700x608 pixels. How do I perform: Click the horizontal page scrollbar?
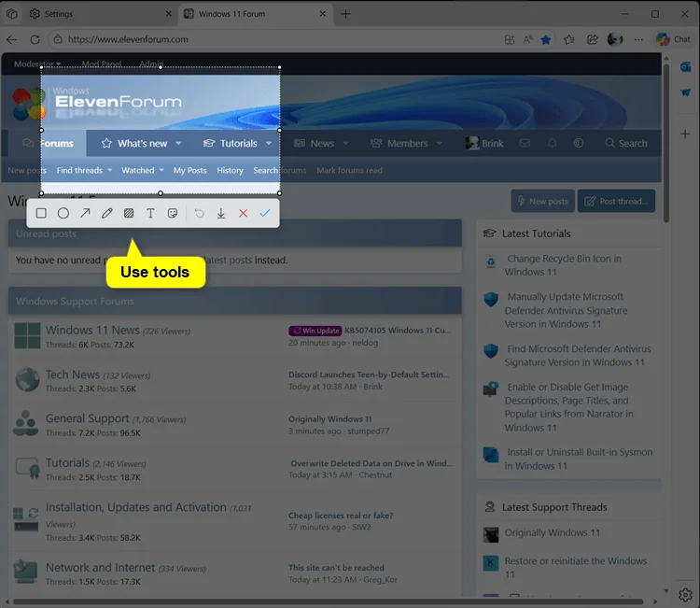(328, 601)
